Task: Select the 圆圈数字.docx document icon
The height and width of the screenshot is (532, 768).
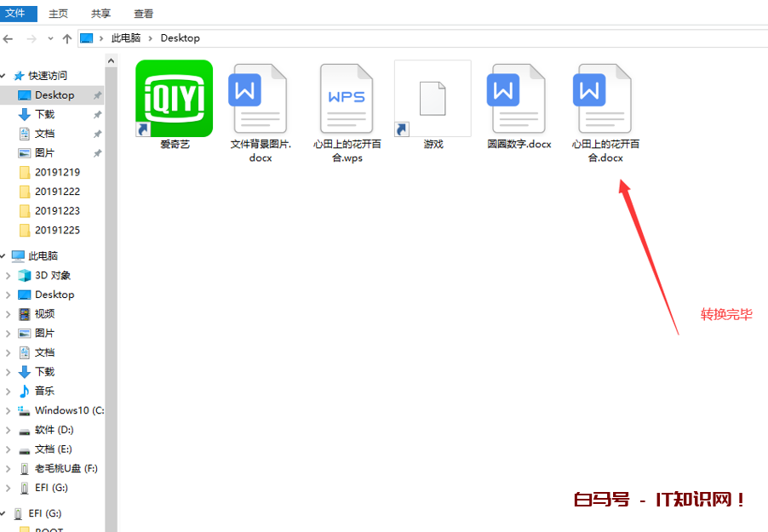Action: click(x=519, y=99)
